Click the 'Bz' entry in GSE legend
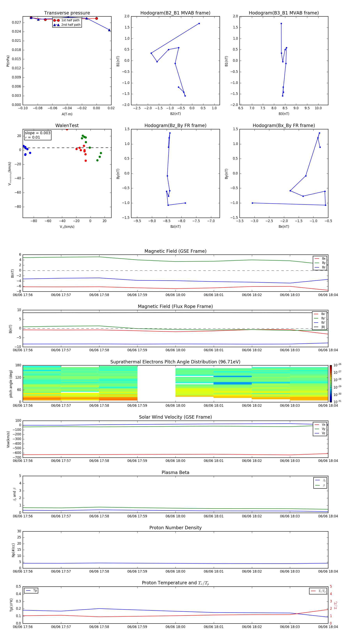Screen dimensions: 351x644 [x=320, y=268]
